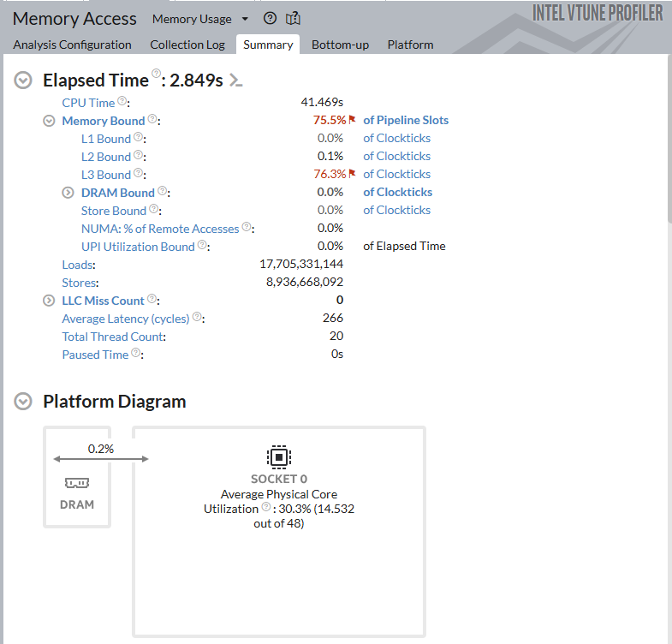Viewport: 672px width, 644px height.
Task: Click the vertical scrollbar thumb
Action: click(669, 138)
